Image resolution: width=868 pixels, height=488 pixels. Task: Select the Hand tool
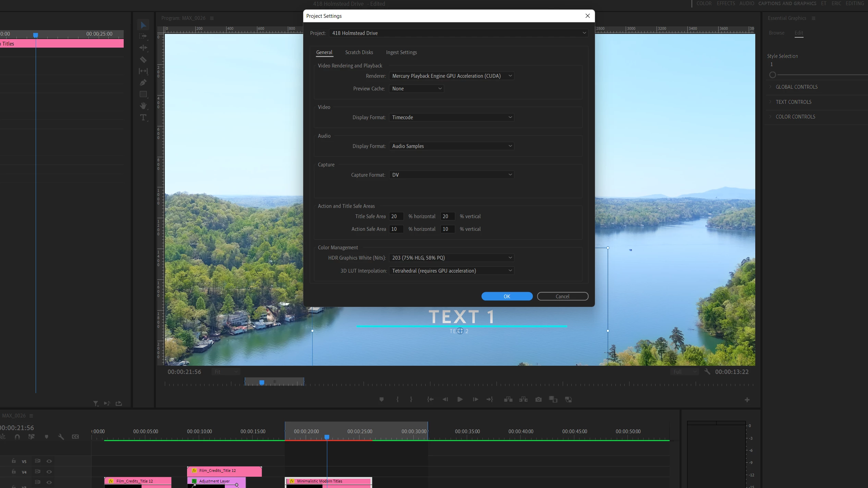click(143, 105)
